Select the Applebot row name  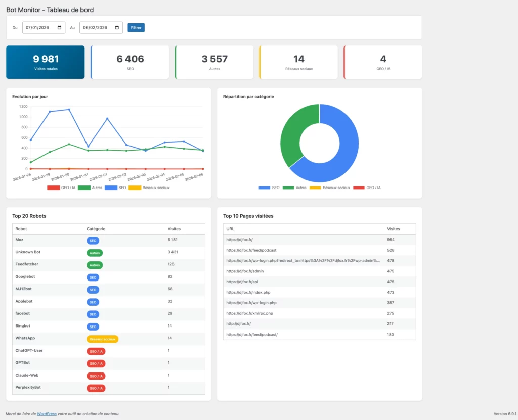tap(24, 301)
